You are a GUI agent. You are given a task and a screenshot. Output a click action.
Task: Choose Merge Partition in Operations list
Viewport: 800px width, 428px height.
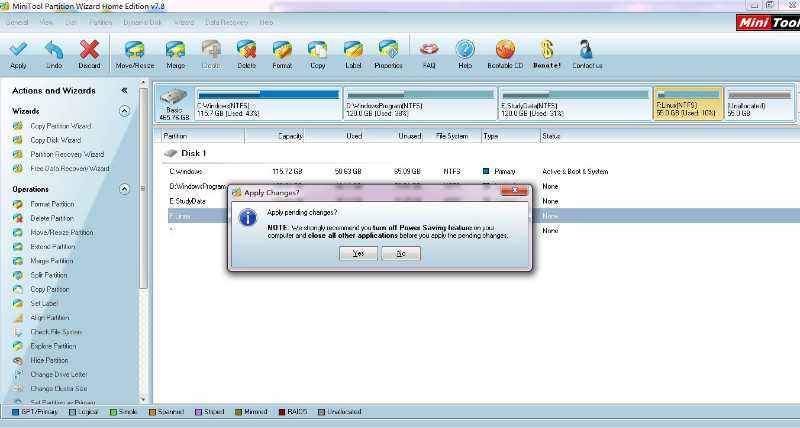52,261
